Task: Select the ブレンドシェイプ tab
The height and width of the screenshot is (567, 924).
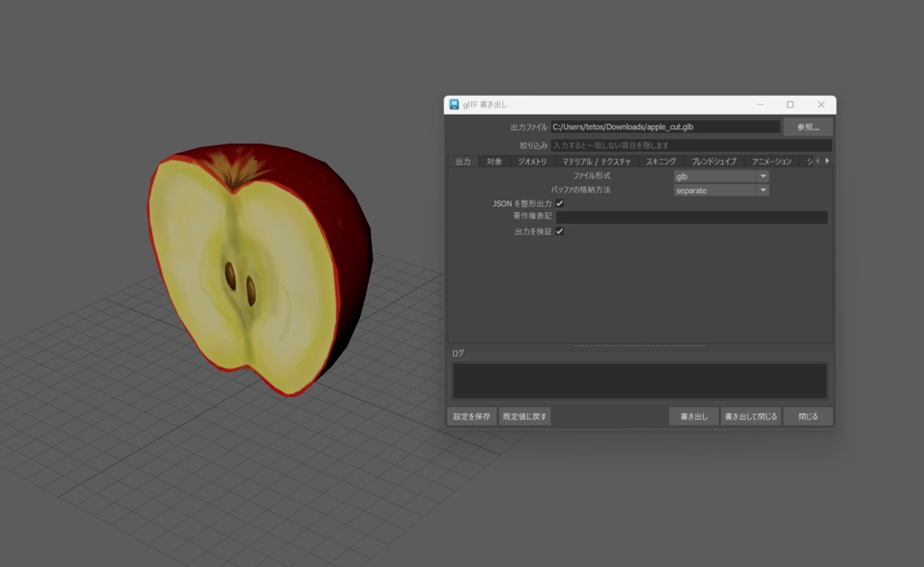Action: (714, 162)
